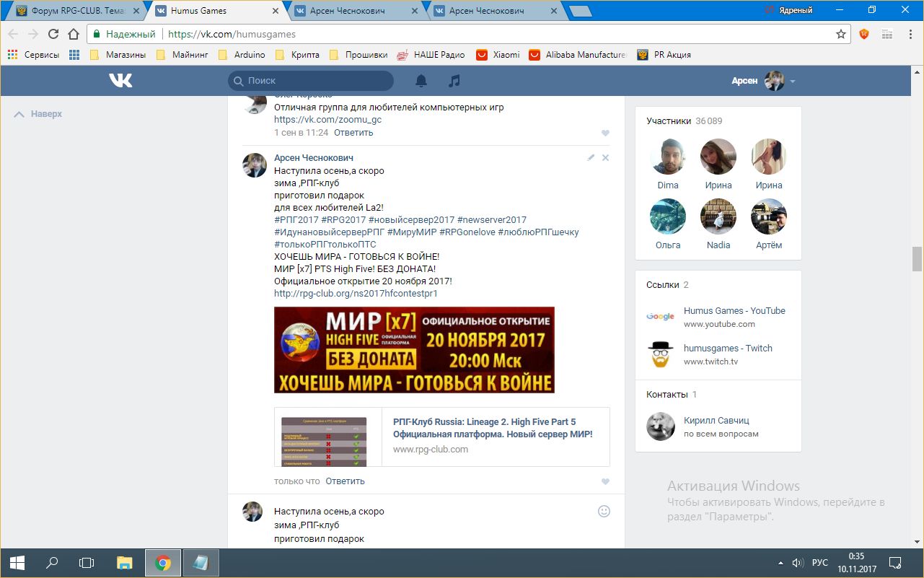The image size is (924, 578).
Task: Open the VK music note icon
Action: tap(454, 81)
